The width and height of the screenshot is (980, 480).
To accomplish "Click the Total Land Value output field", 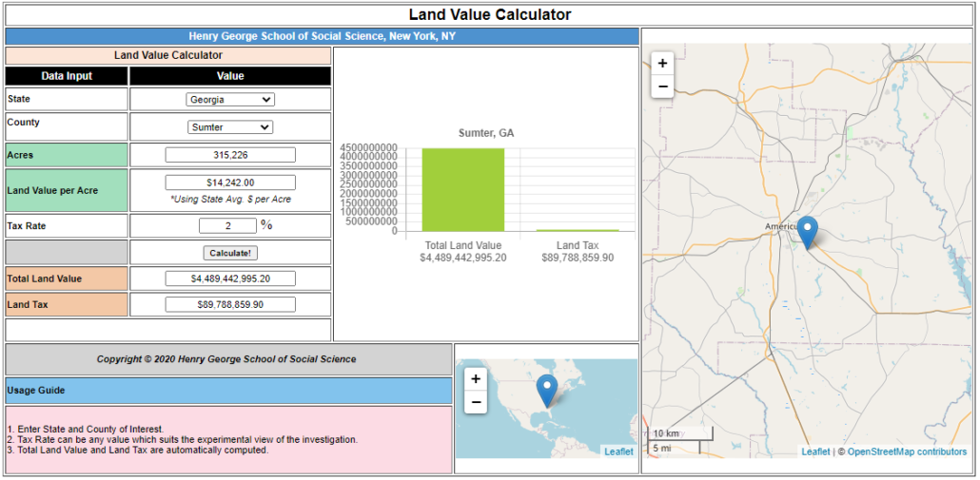I will click(x=230, y=278).
